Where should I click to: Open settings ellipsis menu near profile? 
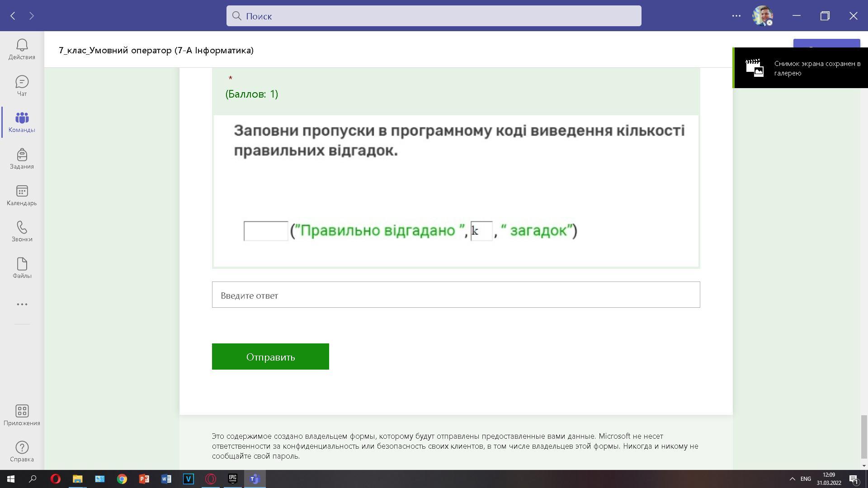[x=736, y=16]
